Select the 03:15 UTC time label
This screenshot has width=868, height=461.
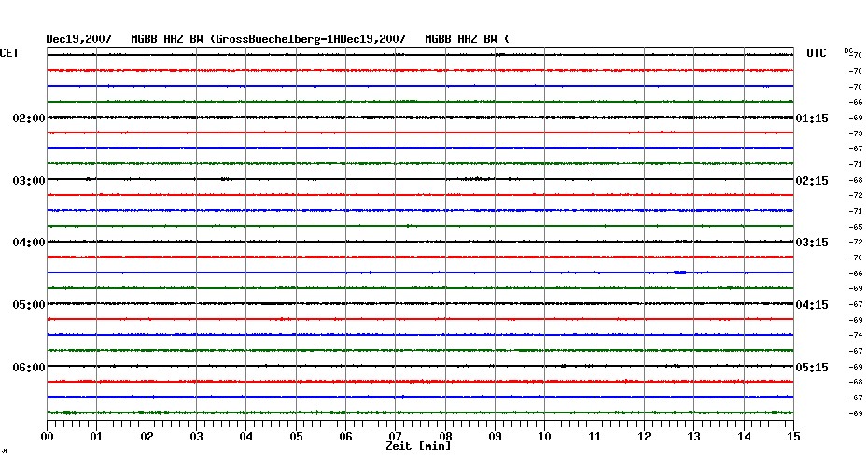click(812, 243)
